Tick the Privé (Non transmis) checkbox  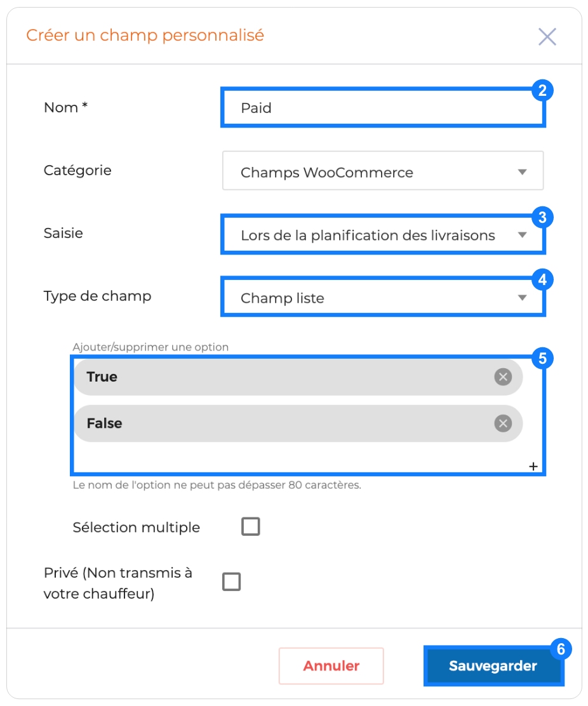coord(231,582)
